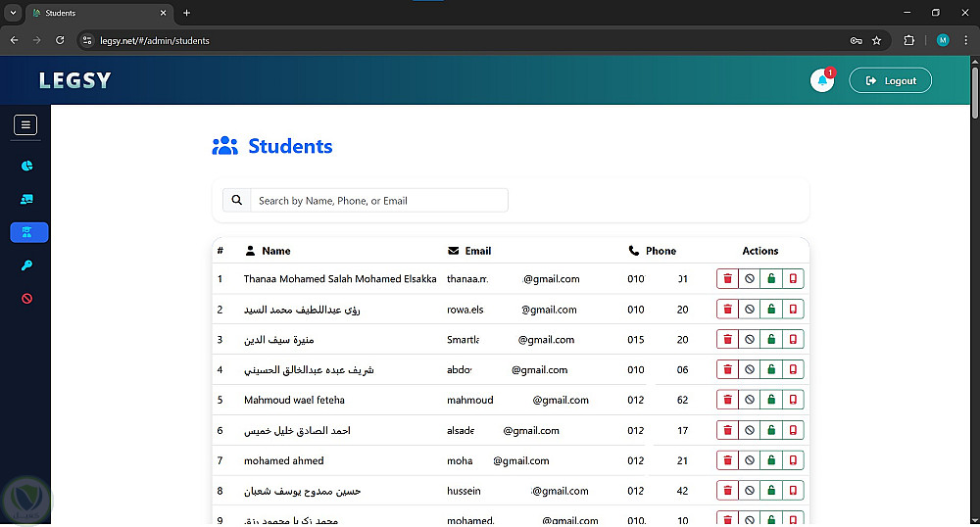Image resolution: width=980 pixels, height=527 pixels.
Task: Open the browser tab search dropdown
Action: (13, 13)
